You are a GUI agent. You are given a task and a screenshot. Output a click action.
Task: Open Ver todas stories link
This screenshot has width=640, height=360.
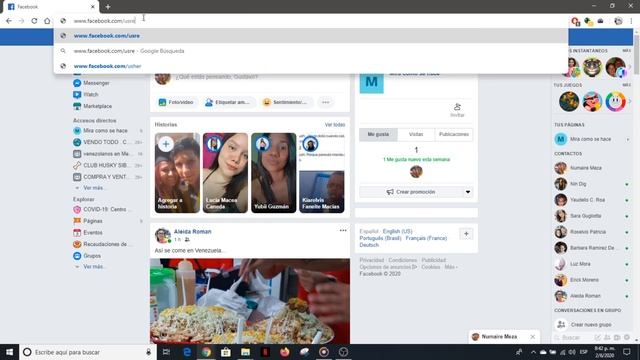point(335,125)
